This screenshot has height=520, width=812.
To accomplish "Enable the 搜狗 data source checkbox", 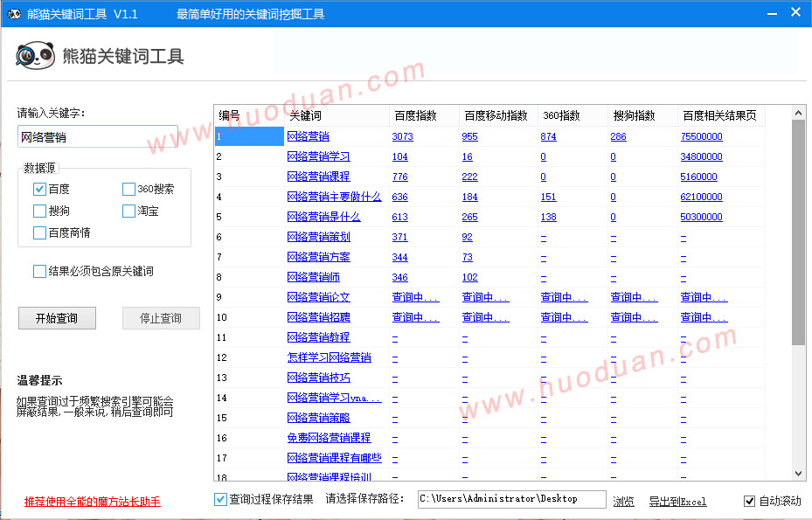I will coord(39,211).
